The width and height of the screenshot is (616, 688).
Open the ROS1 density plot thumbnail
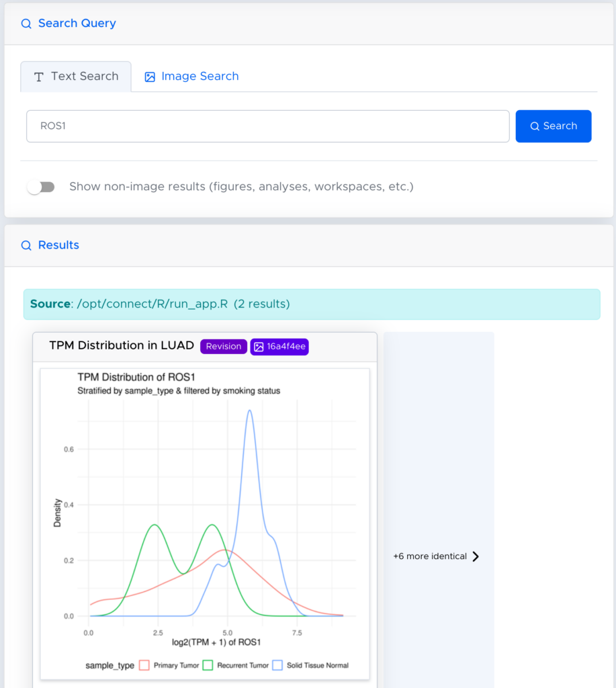(205, 524)
